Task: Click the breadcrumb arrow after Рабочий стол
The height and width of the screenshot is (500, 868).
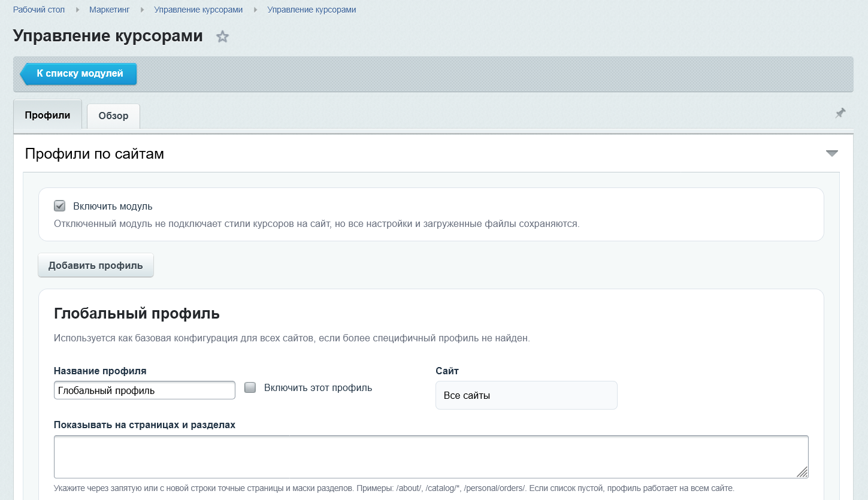Action: pyautogui.click(x=77, y=10)
